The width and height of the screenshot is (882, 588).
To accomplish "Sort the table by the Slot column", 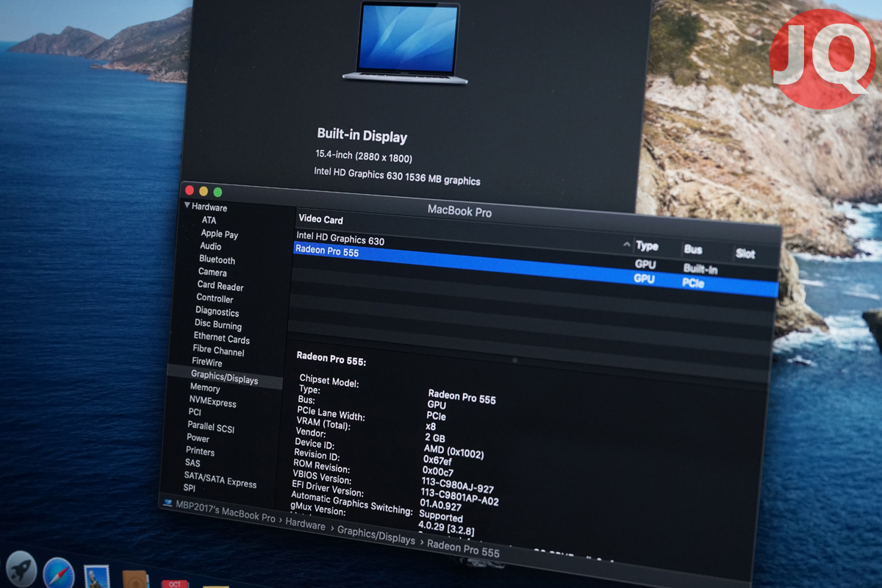I will point(745,254).
